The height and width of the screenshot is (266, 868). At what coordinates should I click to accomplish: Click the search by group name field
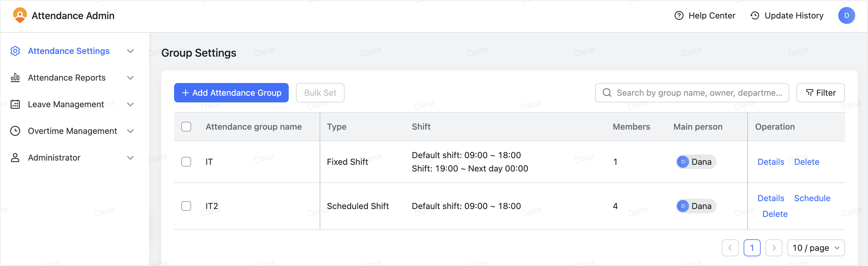point(691,93)
